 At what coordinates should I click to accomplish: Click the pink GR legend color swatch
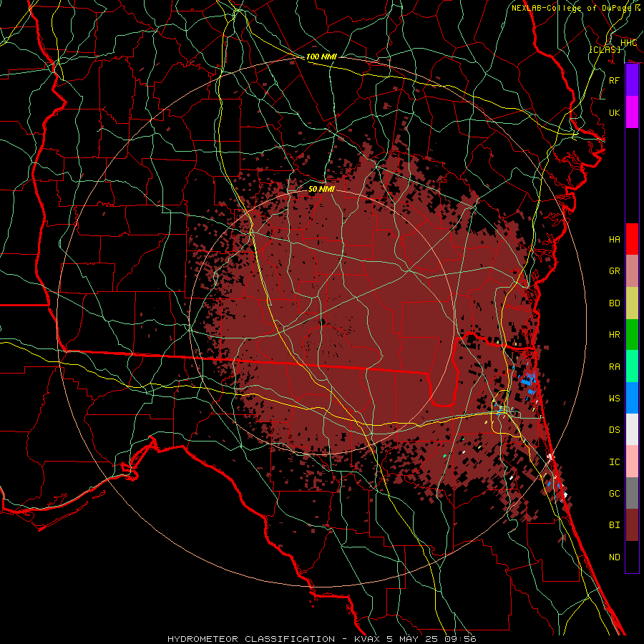[x=632, y=271]
